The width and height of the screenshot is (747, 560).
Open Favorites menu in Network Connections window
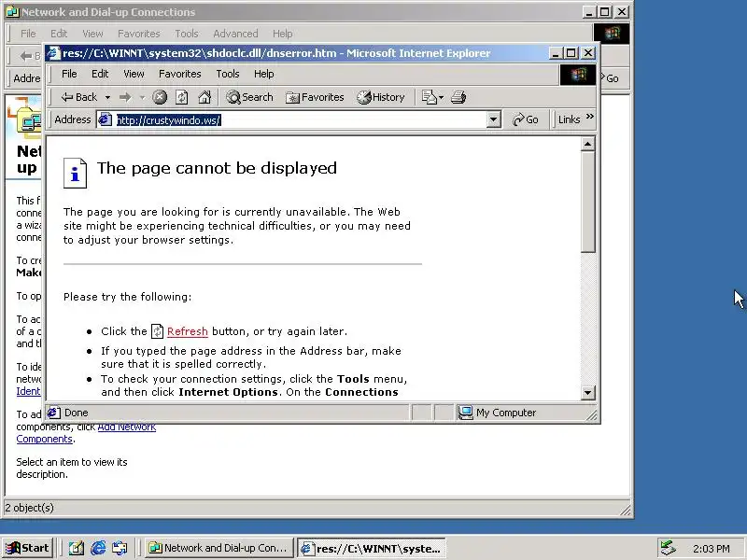[138, 34]
